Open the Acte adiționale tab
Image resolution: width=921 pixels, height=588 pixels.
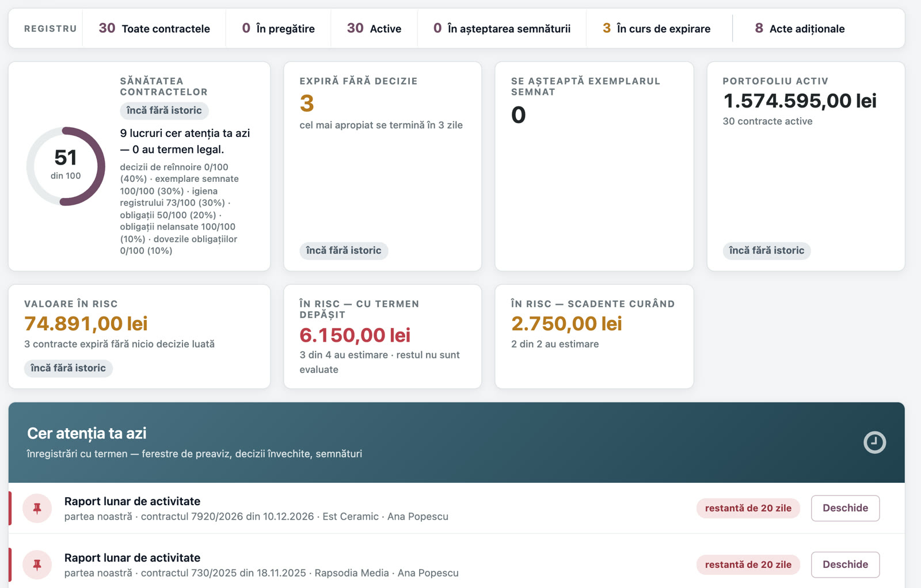pos(800,28)
